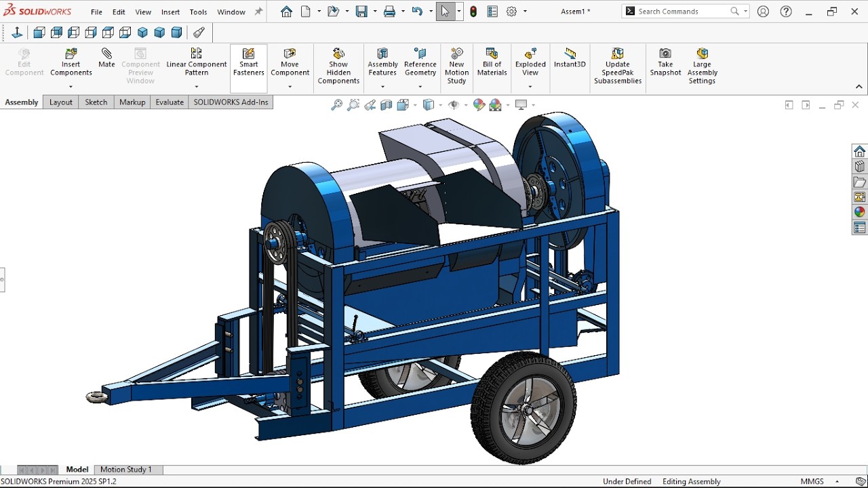Image resolution: width=868 pixels, height=488 pixels.
Task: Take a Snapshot of the assembly
Action: pyautogui.click(x=665, y=62)
